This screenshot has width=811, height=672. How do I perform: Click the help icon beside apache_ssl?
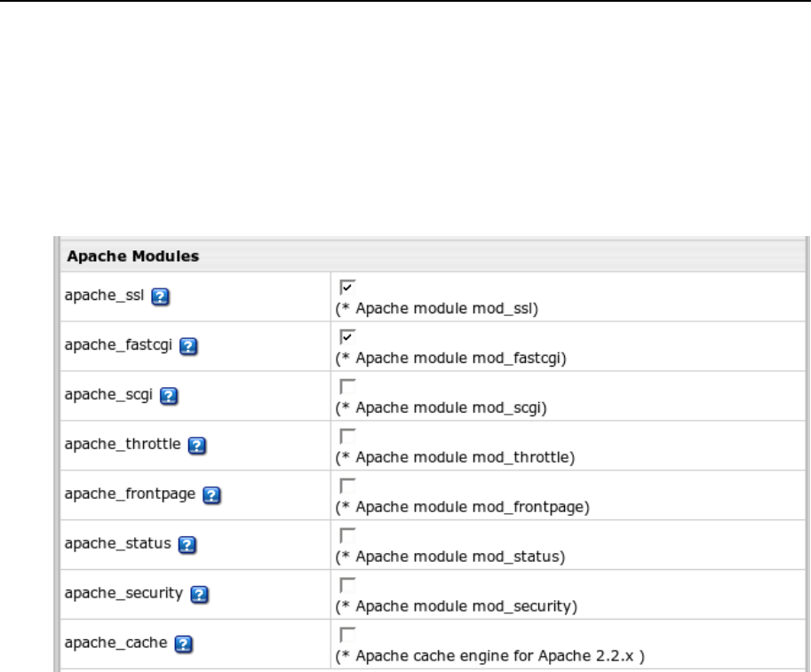pyautogui.click(x=160, y=298)
